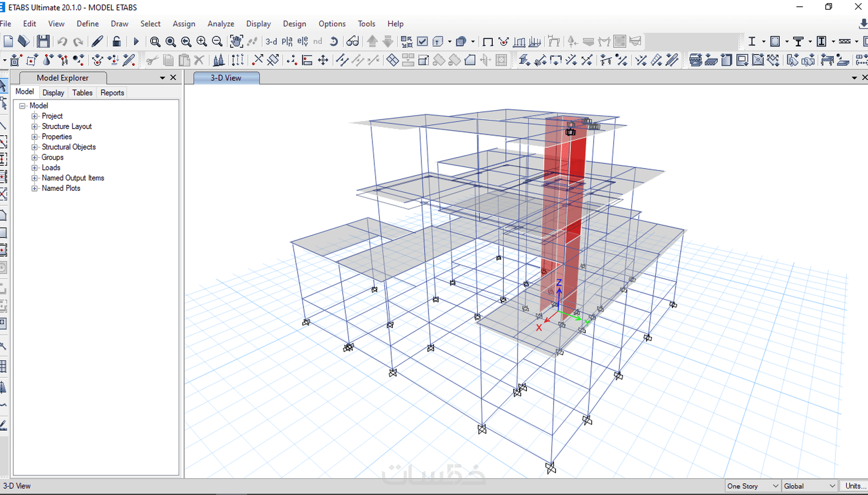Click the Named Output Items label
Image resolution: width=868 pixels, height=495 pixels.
[x=73, y=178]
